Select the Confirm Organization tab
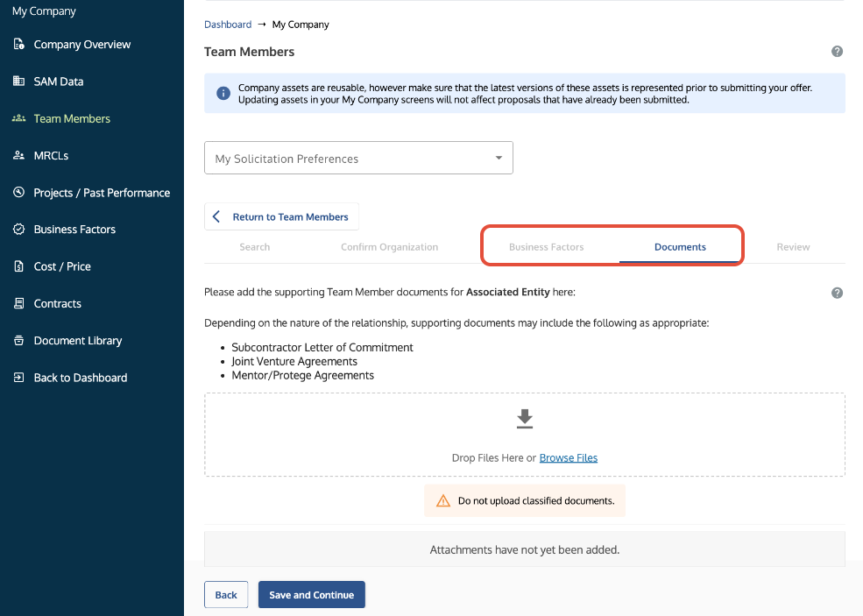Image resolution: width=863 pixels, height=616 pixels. click(389, 246)
